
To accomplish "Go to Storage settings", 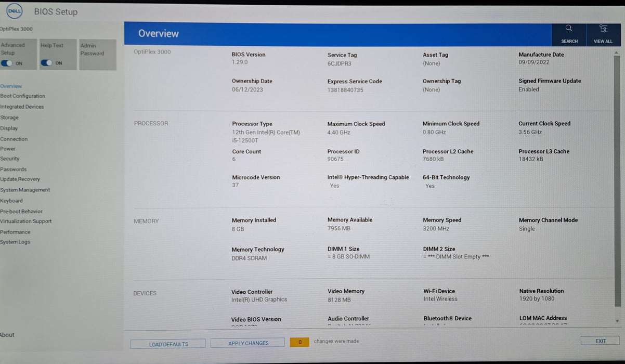I will tap(9, 118).
